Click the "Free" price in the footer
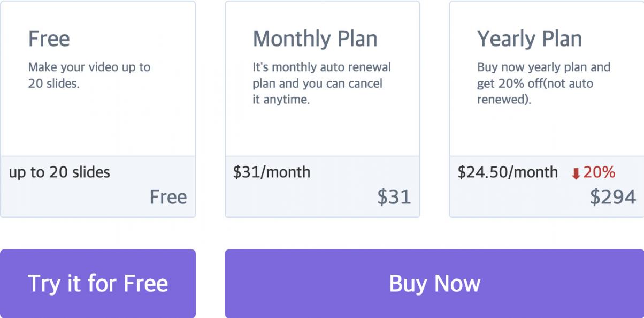644x318 pixels. [168, 197]
